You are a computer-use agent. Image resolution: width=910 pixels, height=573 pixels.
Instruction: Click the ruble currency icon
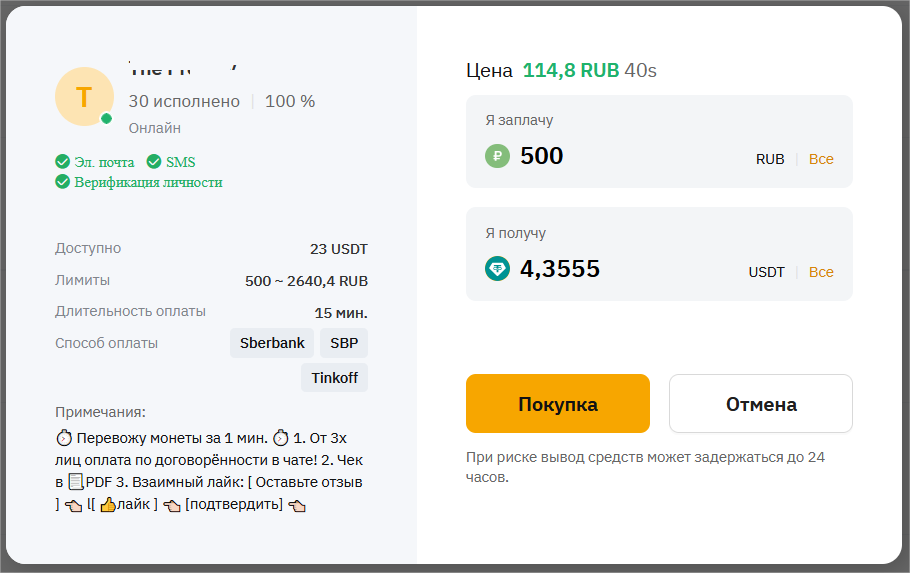[x=497, y=156]
